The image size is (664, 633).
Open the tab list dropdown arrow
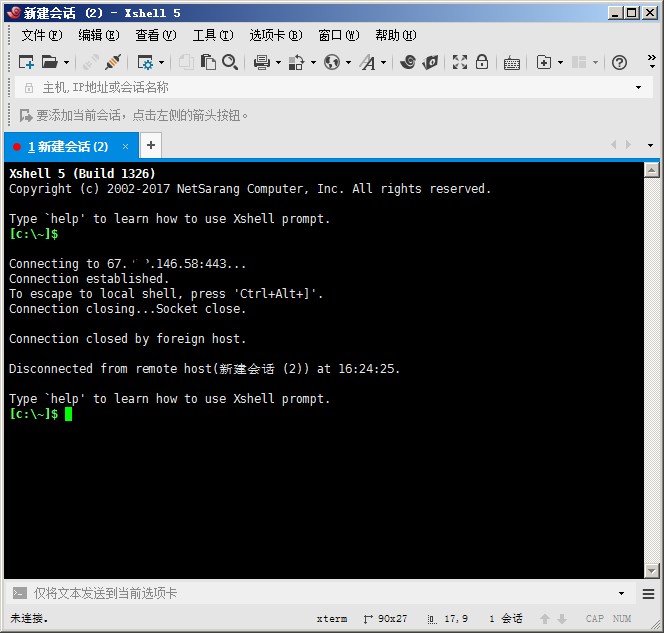pos(650,145)
